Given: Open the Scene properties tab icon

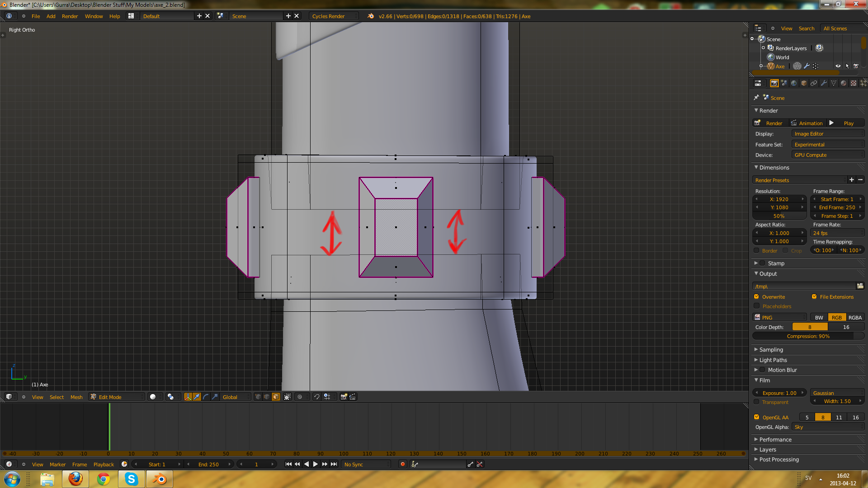Looking at the screenshot, I should 784,83.
